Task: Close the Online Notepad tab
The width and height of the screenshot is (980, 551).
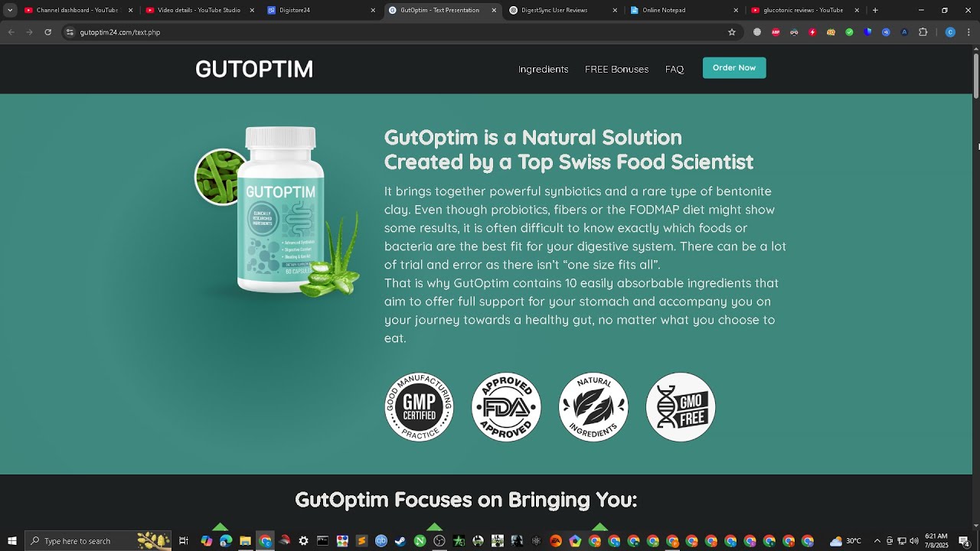Action: [736, 11]
